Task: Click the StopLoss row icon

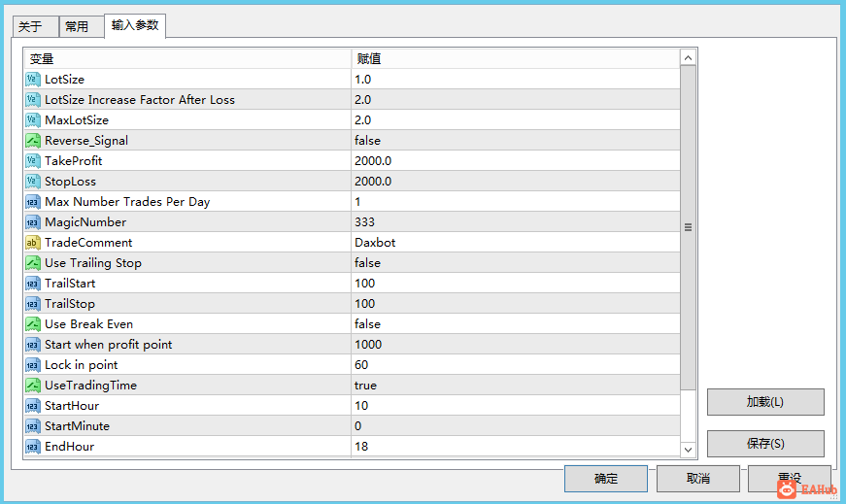Action: 33,182
